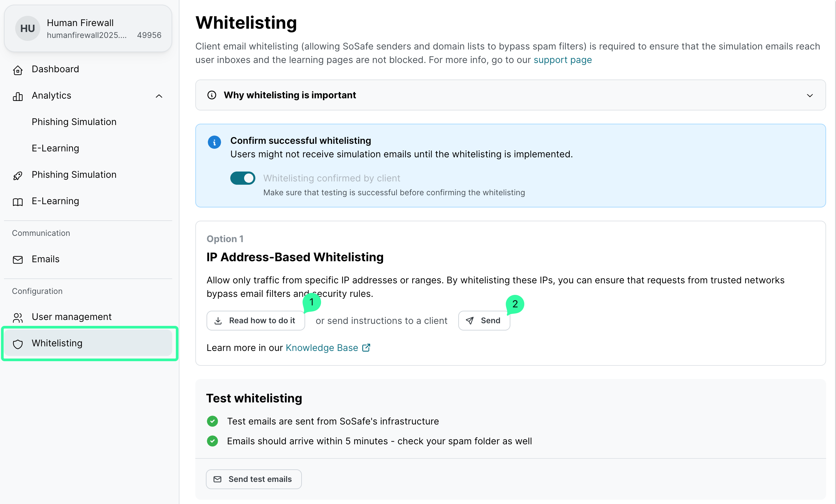Viewport: 836px width, 504px height.
Task: Collapse the Analytics menu chevron
Action: pyautogui.click(x=159, y=96)
